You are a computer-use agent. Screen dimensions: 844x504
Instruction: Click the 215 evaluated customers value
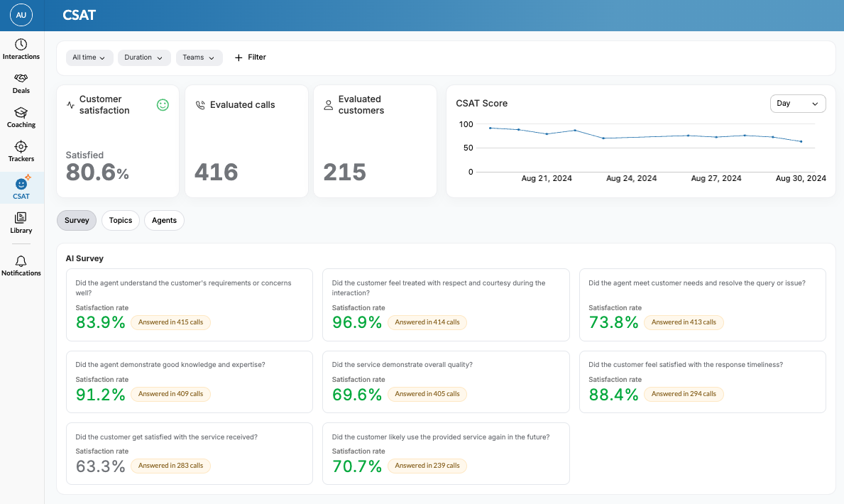pos(344,172)
